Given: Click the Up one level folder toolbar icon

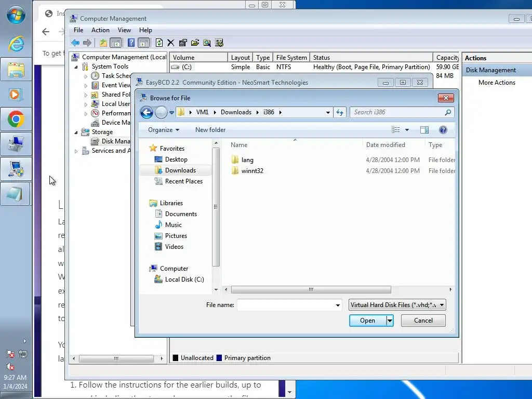Looking at the screenshot, I should click(x=103, y=43).
